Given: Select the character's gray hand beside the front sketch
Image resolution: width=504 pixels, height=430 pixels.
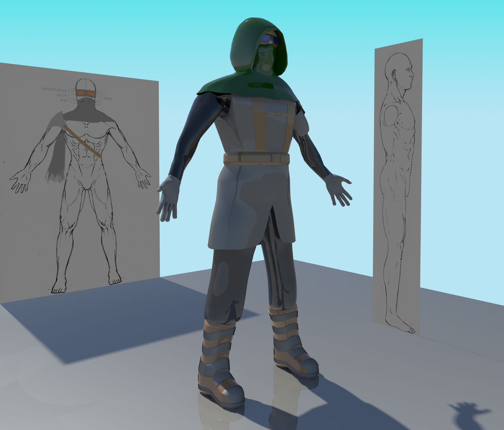Looking at the screenshot, I should click(168, 198).
